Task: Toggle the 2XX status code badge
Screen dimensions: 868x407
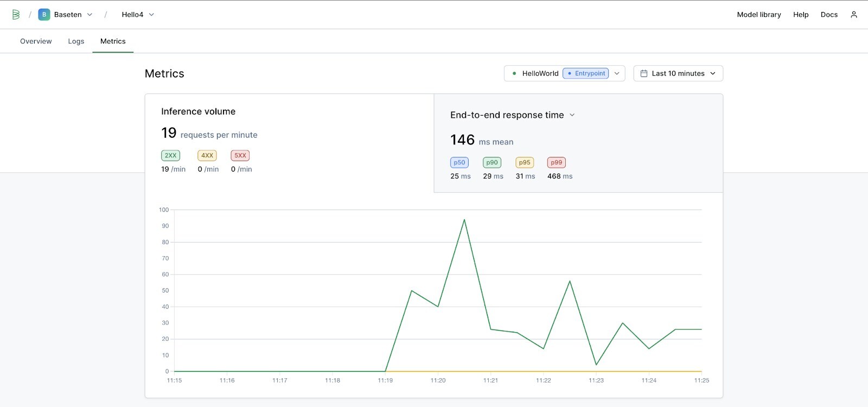Action: [170, 156]
